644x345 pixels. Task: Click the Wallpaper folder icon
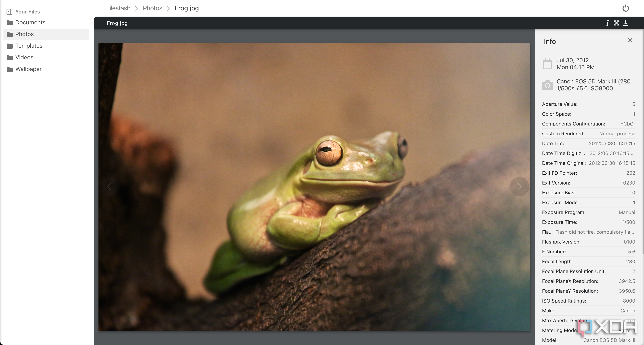tap(10, 69)
